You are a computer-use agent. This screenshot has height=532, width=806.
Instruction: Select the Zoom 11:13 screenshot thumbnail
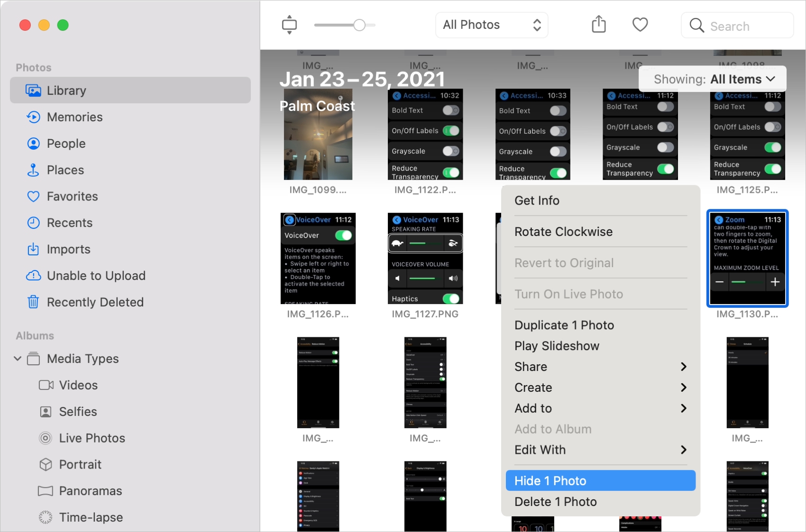(748, 259)
